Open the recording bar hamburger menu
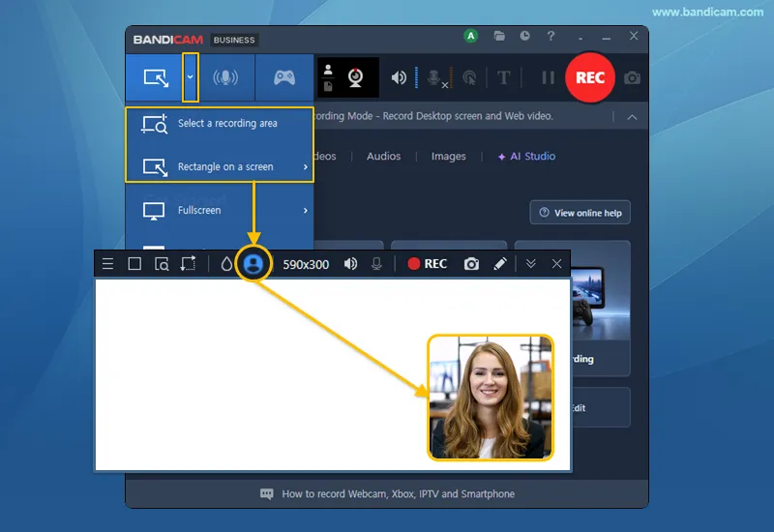This screenshot has width=774, height=532. [107, 264]
